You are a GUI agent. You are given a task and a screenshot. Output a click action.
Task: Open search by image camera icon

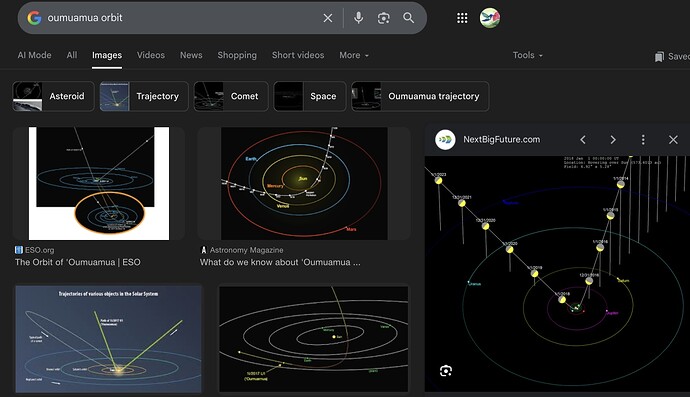383,18
